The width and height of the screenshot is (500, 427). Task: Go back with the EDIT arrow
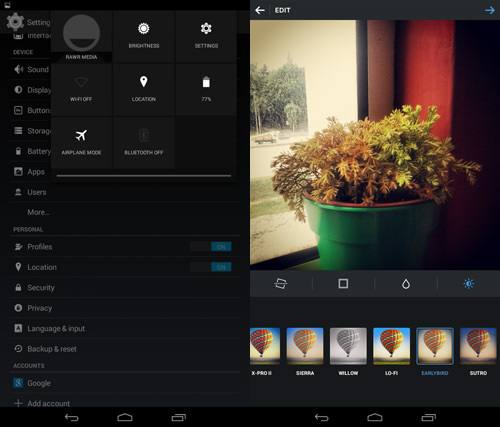[x=260, y=10]
